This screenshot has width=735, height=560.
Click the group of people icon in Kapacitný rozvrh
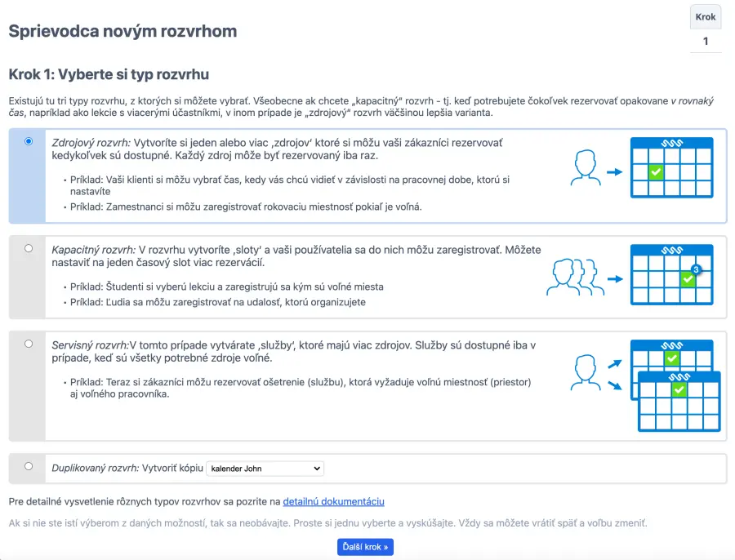pos(571,276)
